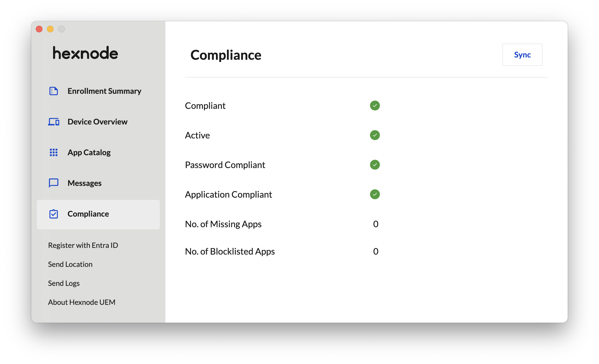
Task: Click the Password Compliant green checkmark
Action: tap(375, 165)
